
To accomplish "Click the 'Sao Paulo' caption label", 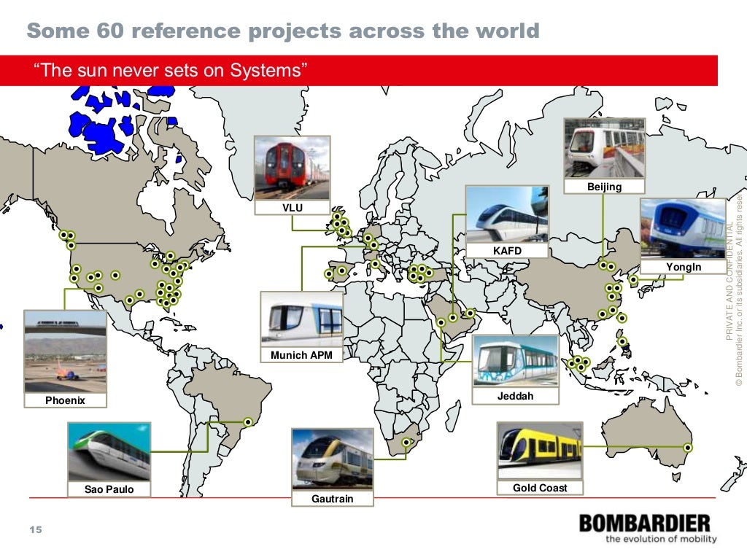I will (x=109, y=489).
